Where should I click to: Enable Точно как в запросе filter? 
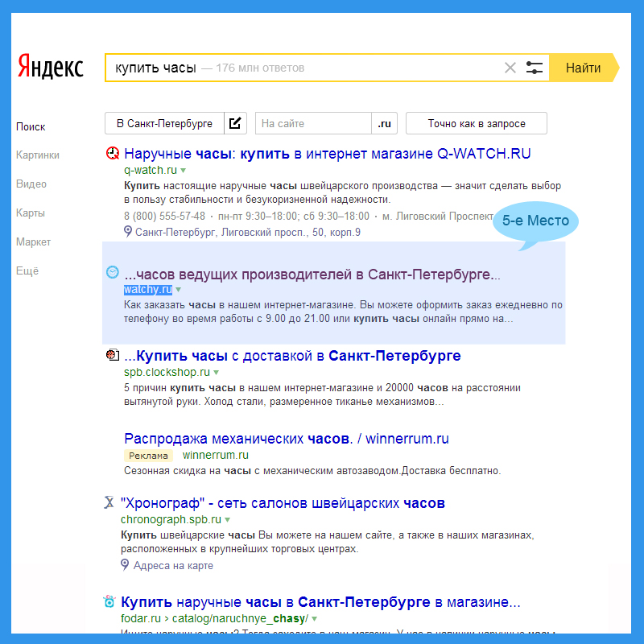(x=477, y=123)
